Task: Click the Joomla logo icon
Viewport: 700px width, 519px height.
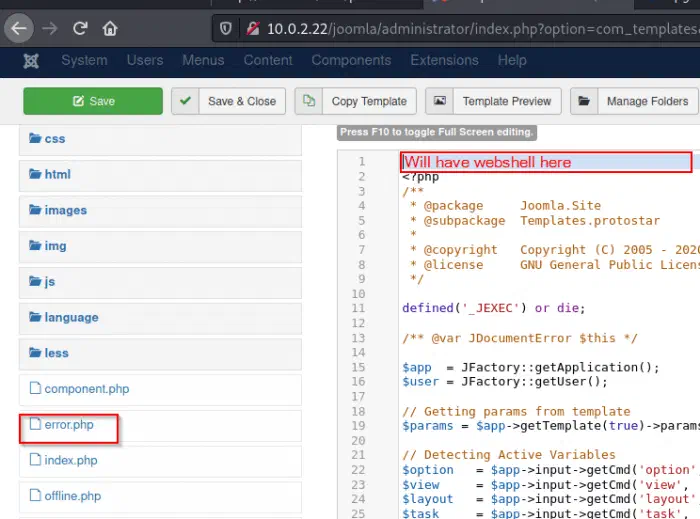Action: (31, 61)
